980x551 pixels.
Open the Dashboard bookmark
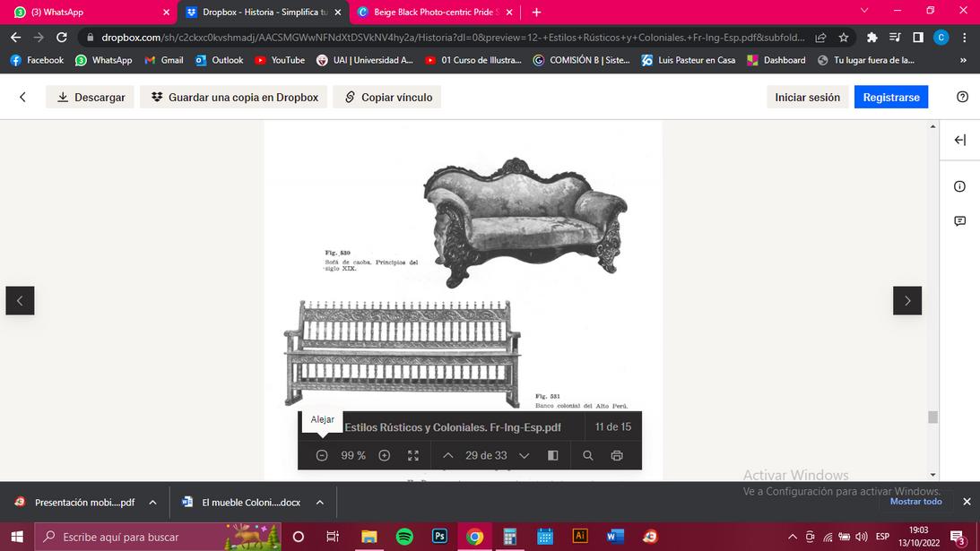pos(776,60)
